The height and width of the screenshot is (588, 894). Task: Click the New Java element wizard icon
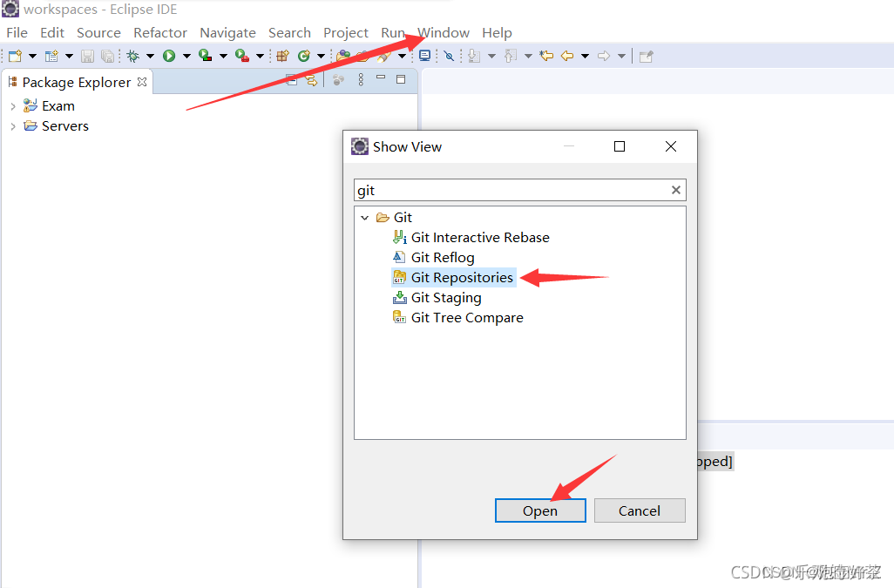pyautogui.click(x=52, y=56)
